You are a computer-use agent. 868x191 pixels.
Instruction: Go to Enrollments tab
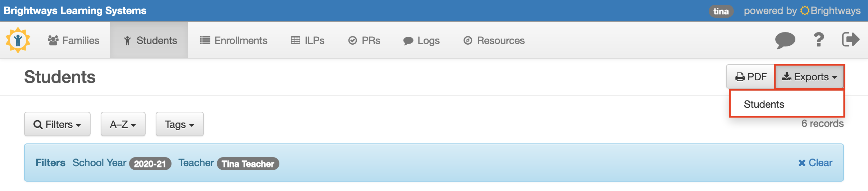pyautogui.click(x=234, y=40)
